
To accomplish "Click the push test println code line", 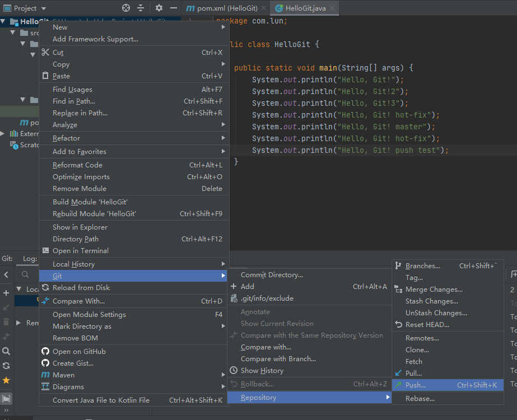I will coord(350,150).
